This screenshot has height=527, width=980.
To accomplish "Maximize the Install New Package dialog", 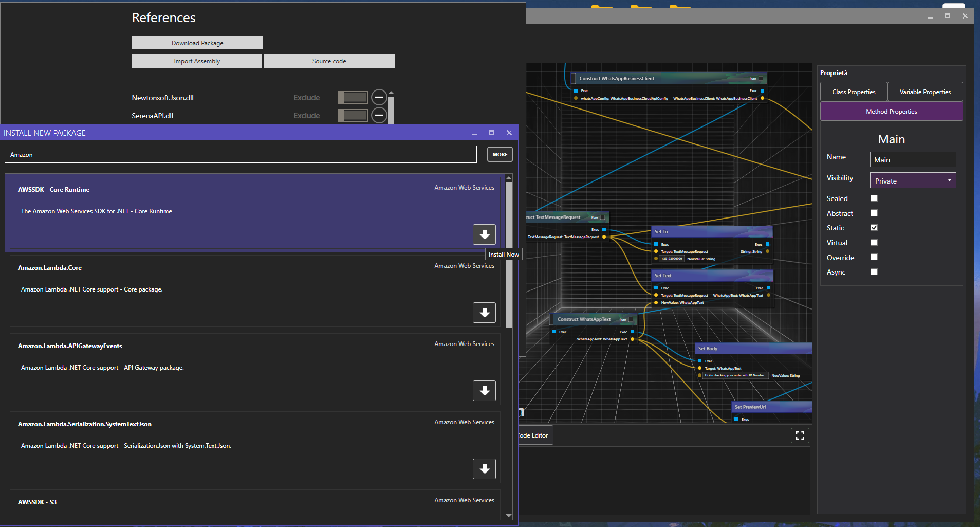I will (491, 133).
